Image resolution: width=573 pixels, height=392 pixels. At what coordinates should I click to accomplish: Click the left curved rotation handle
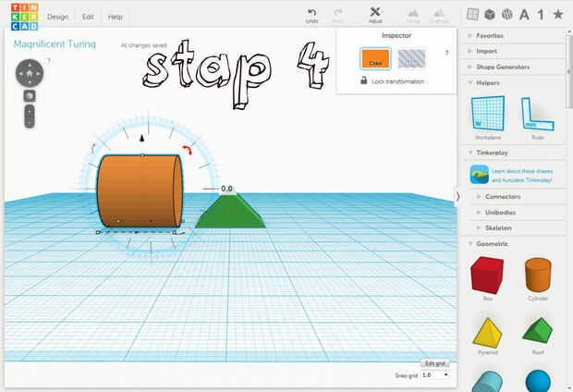click(x=93, y=149)
